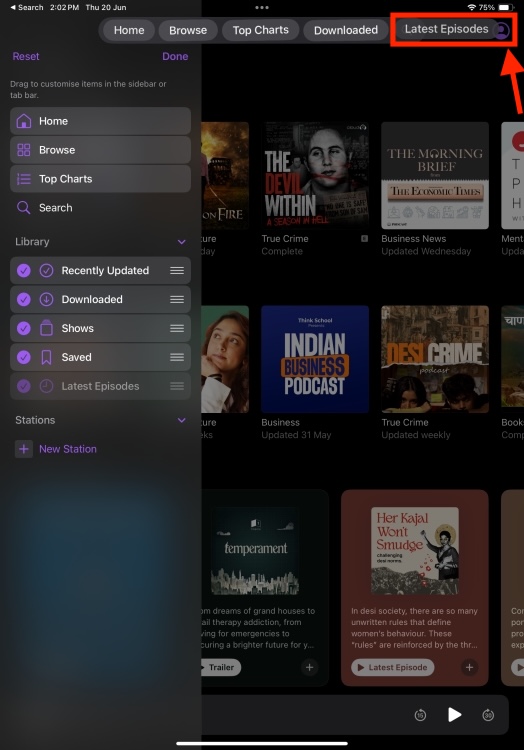
Task: Play temperament Trailer
Action: tap(220, 667)
